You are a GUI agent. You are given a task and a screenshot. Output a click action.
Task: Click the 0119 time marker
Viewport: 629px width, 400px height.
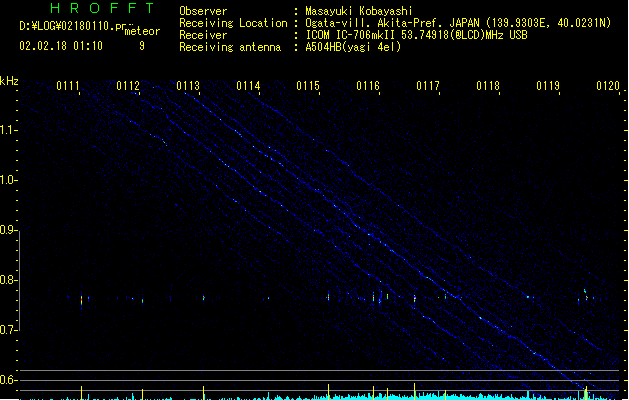pos(548,86)
